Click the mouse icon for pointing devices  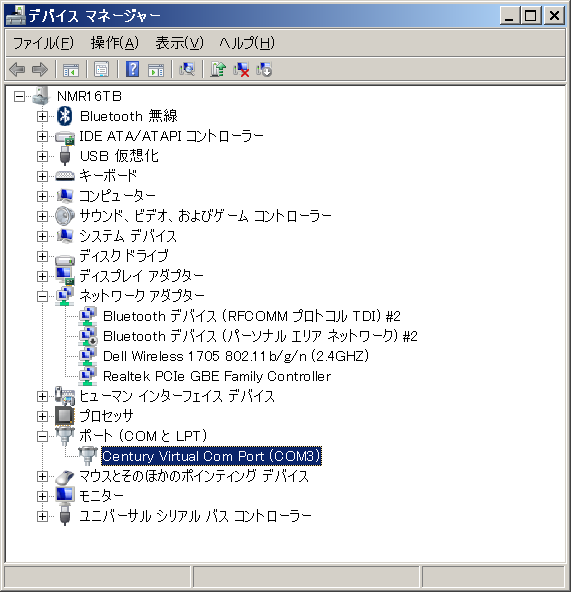(x=65, y=477)
